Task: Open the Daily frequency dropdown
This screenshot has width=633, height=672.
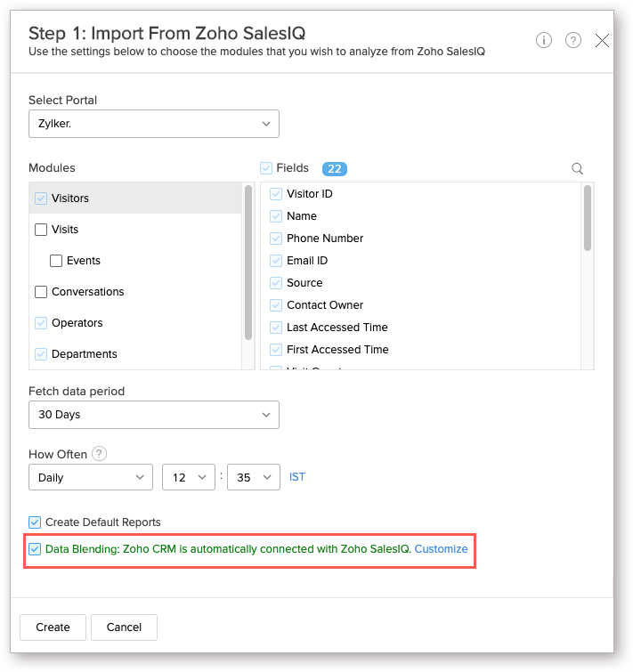Action: point(90,477)
